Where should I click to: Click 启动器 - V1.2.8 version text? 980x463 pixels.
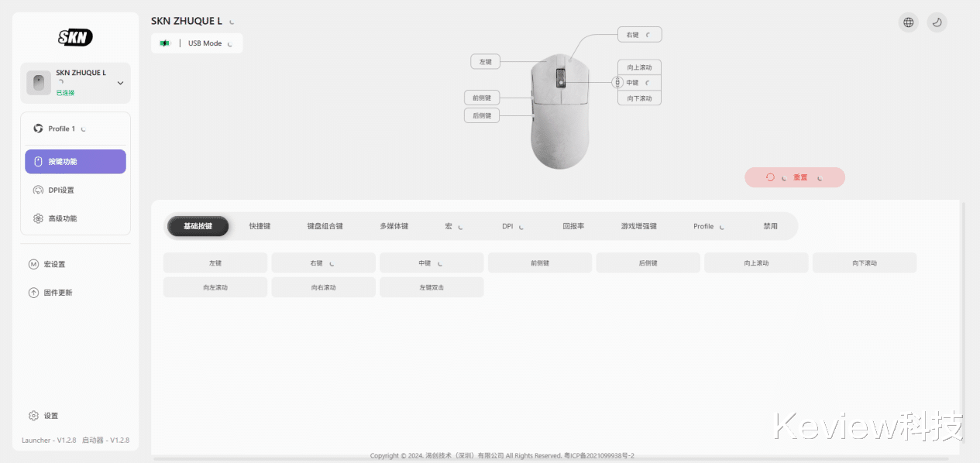click(105, 441)
